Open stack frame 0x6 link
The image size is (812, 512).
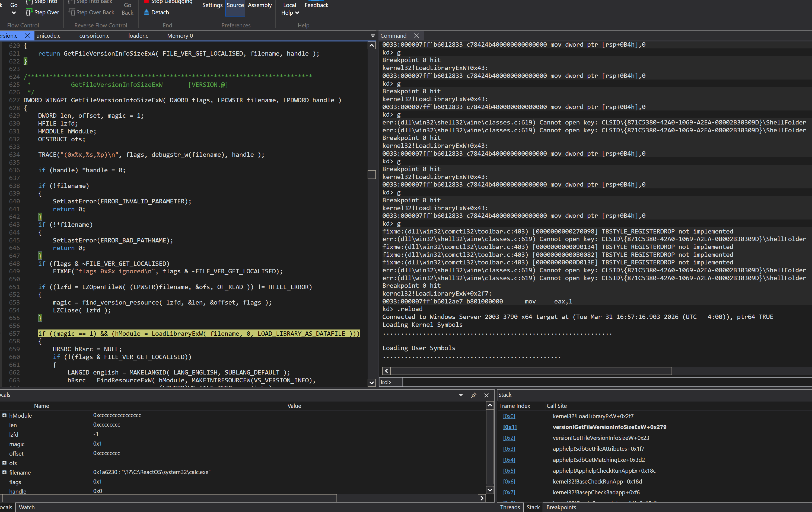pyautogui.click(x=509, y=481)
